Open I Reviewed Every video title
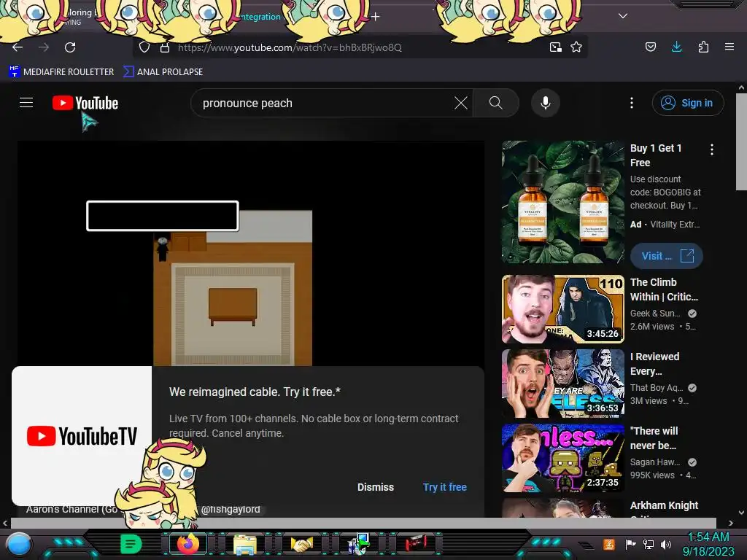747x560 pixels. coord(654,364)
